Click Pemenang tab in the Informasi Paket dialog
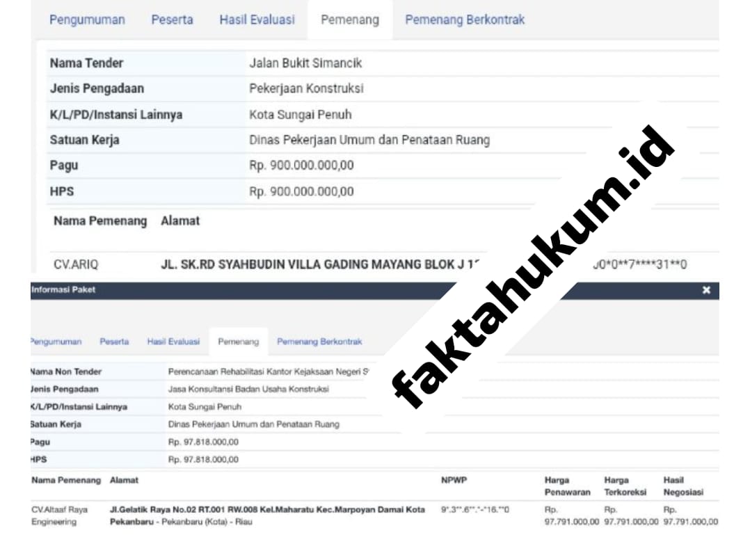 click(x=238, y=342)
